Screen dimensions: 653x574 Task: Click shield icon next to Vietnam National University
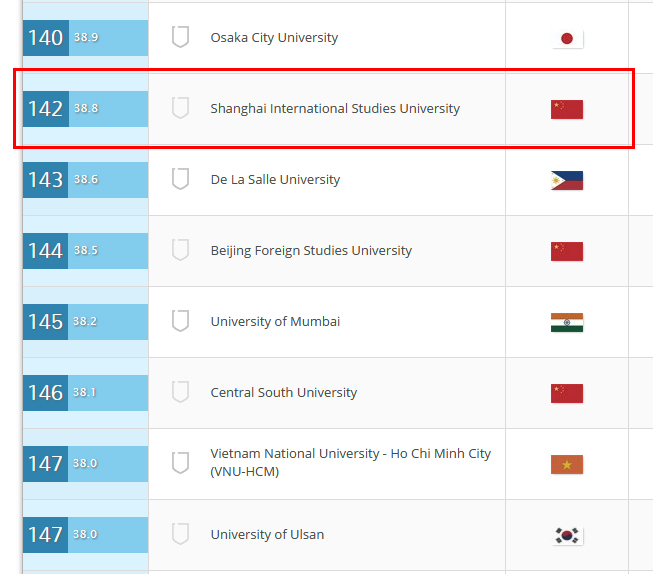(180, 463)
